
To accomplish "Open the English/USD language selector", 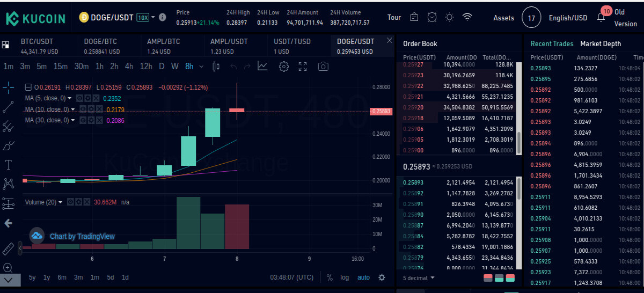I will [568, 18].
